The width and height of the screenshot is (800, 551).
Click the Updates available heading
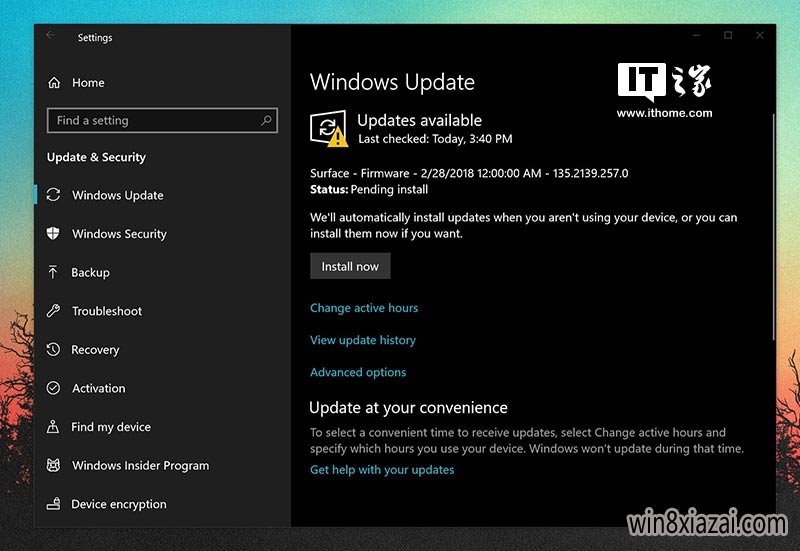[419, 120]
